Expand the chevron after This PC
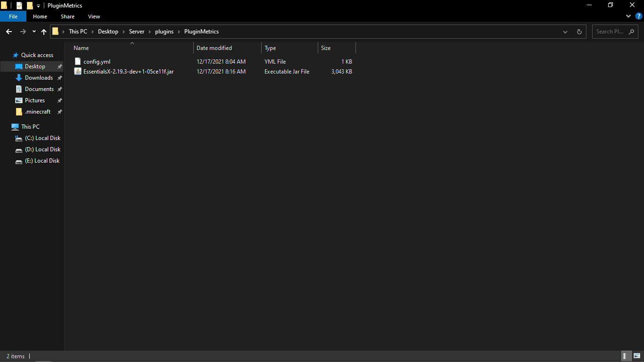 click(x=92, y=32)
